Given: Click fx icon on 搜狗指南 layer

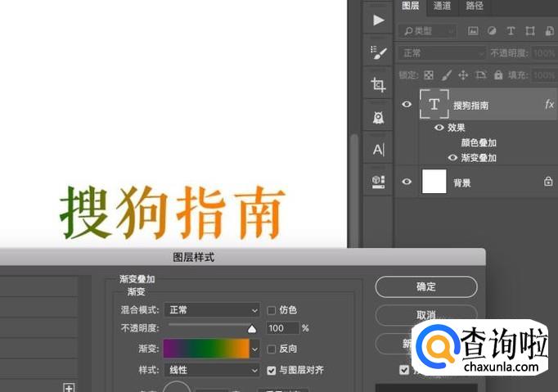Looking at the screenshot, I should [549, 104].
